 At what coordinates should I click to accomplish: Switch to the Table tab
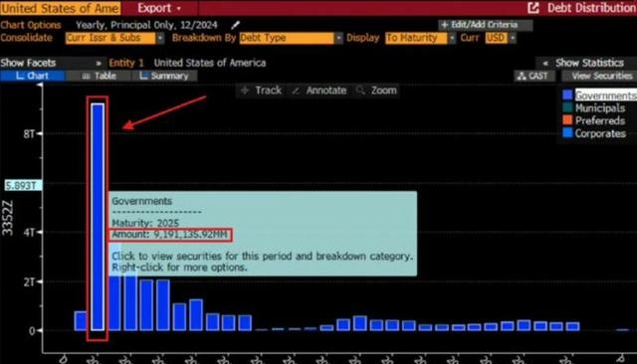[x=100, y=76]
